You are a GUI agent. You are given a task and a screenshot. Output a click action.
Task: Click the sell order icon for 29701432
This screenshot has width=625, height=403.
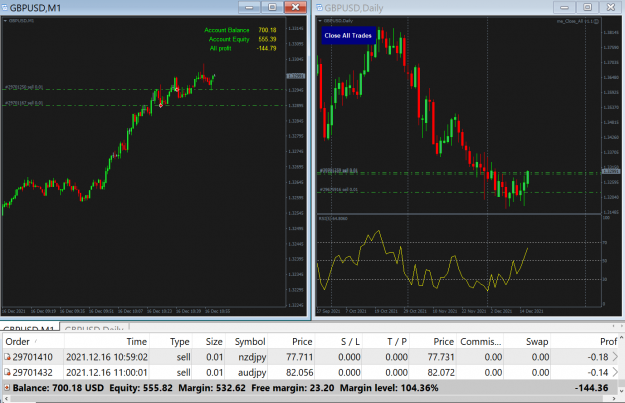point(7,372)
